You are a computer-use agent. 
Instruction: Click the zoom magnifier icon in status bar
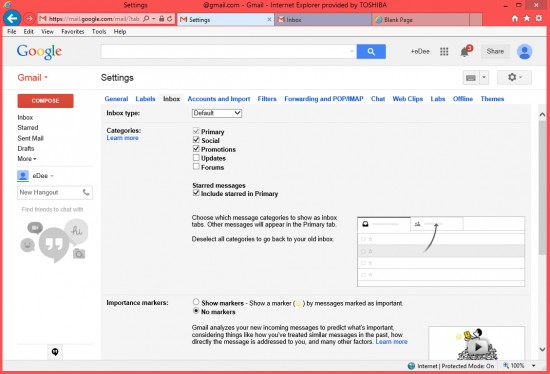[506, 366]
